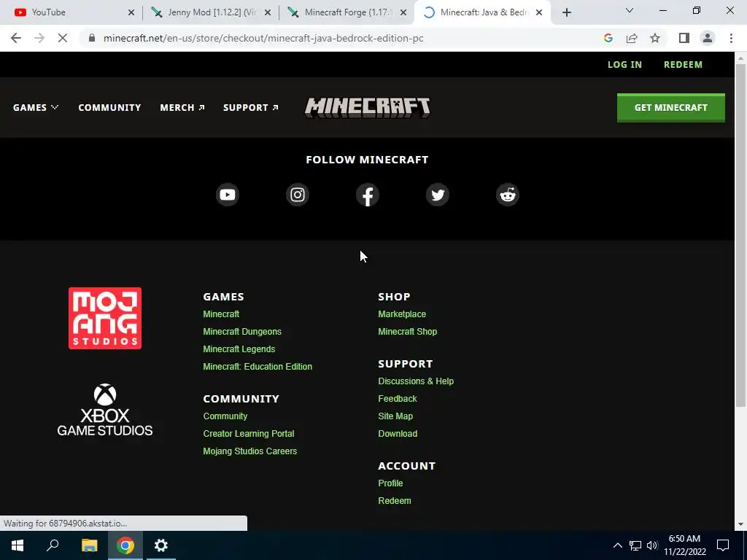
Task: Click the page vertical scrollbar thumb
Action: pyautogui.click(x=741, y=235)
